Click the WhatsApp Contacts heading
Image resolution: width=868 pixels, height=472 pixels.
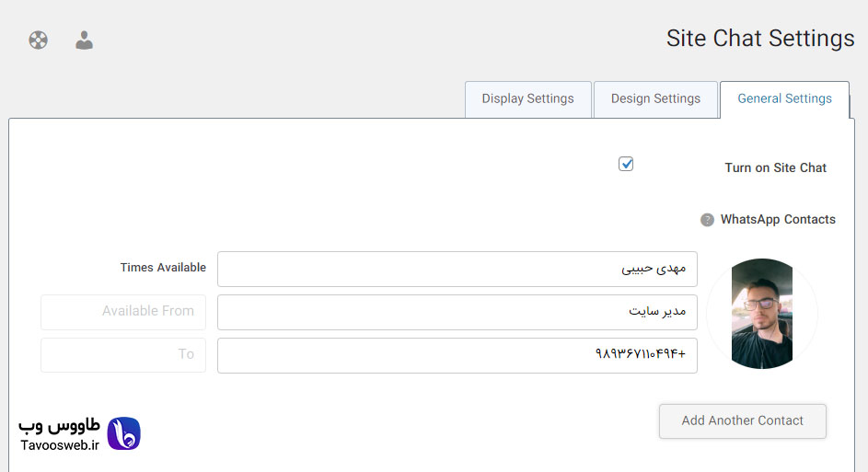[x=778, y=219]
